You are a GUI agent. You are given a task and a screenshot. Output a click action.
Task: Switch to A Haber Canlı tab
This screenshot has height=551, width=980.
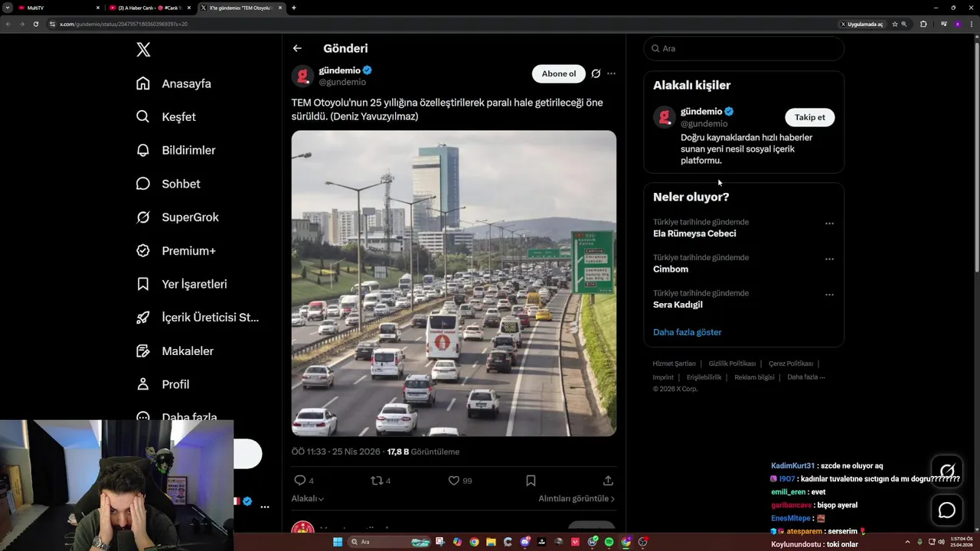pyautogui.click(x=149, y=8)
